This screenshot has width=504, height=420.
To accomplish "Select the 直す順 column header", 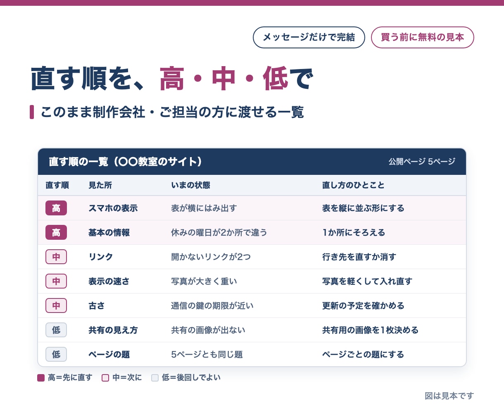I will click(57, 185).
